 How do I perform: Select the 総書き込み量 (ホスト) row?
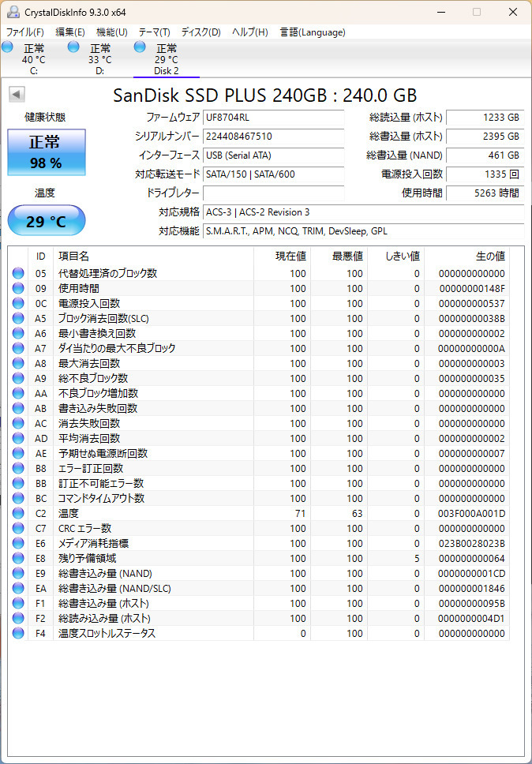point(259,604)
